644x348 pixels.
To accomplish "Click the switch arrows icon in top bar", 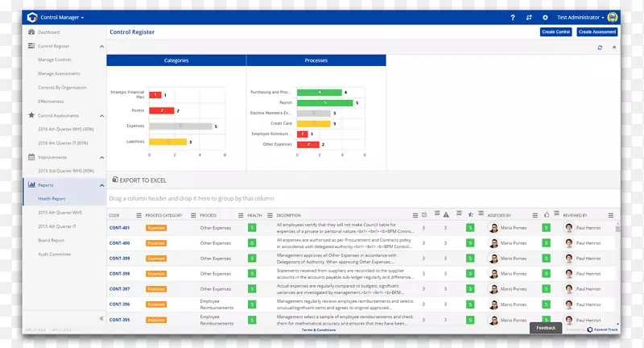I will tap(529, 17).
